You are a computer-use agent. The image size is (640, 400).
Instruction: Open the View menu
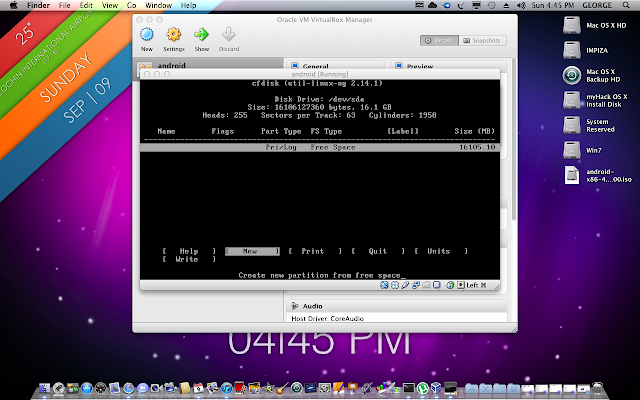pyautogui.click(x=110, y=5)
